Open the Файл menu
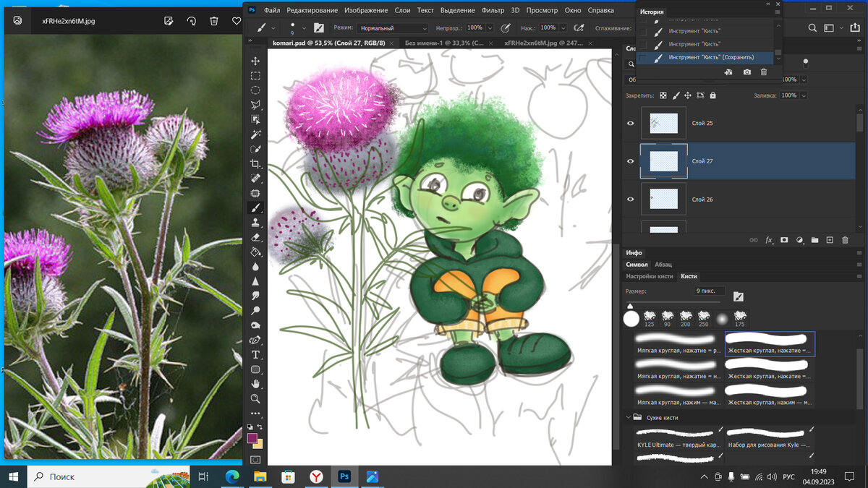Image resolution: width=868 pixels, height=488 pixels. click(x=272, y=11)
